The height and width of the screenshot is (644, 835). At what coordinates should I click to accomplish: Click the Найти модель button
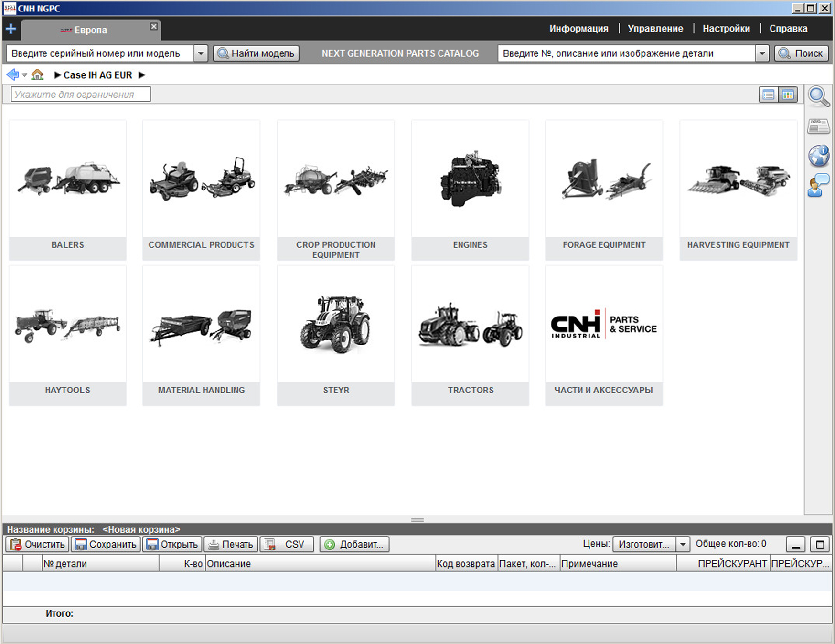256,53
